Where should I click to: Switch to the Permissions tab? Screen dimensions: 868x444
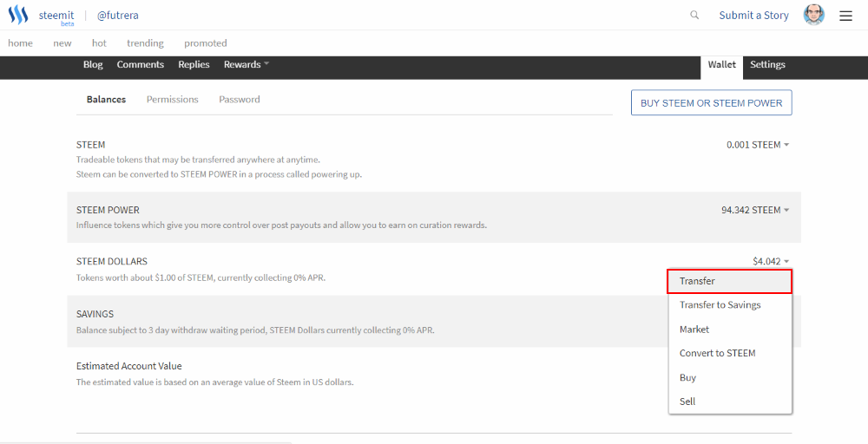tap(172, 100)
